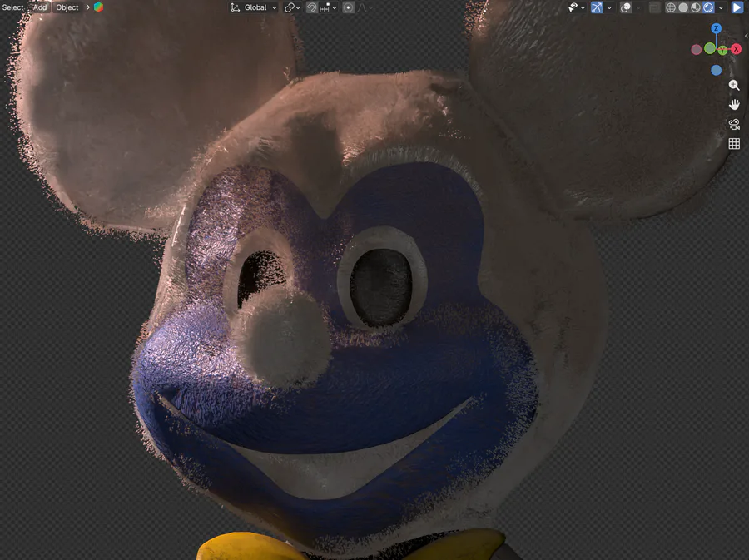749x560 pixels.
Task: Snap view to negative Y axis
Action: (710, 48)
